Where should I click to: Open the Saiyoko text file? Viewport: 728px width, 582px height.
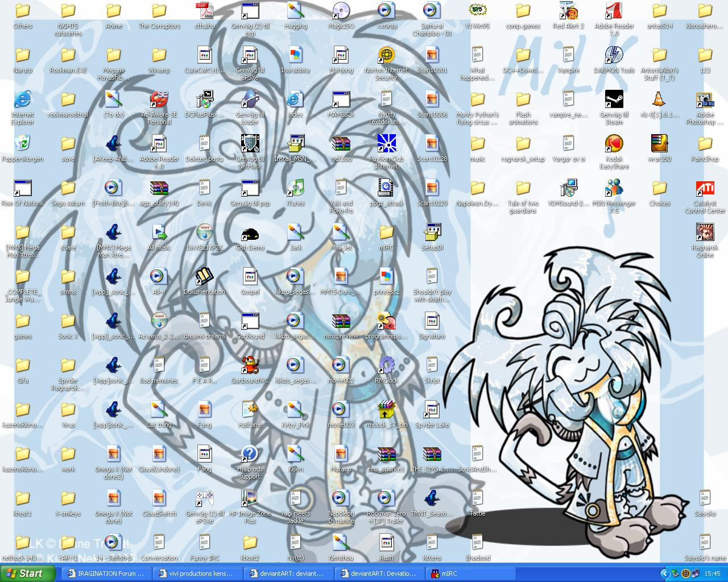pos(705,498)
